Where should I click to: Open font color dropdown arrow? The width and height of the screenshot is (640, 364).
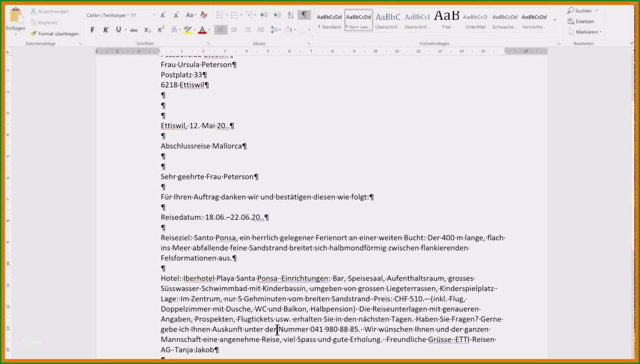click(209, 30)
